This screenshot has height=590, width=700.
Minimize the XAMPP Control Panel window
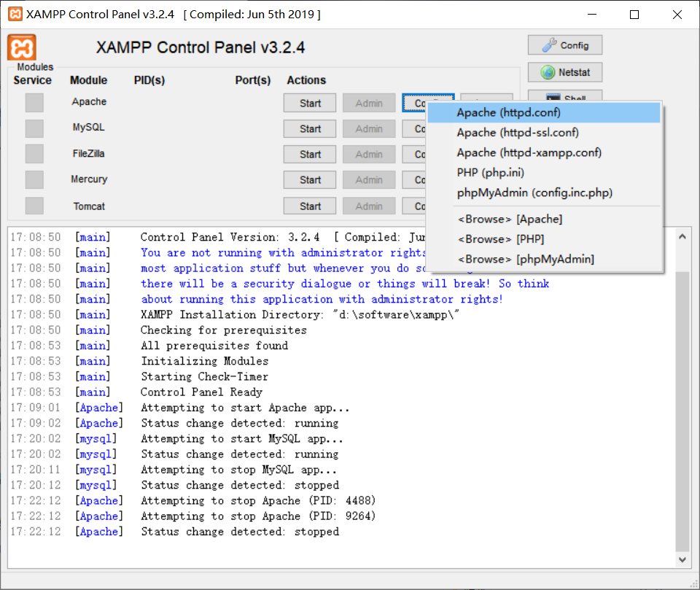[x=592, y=15]
